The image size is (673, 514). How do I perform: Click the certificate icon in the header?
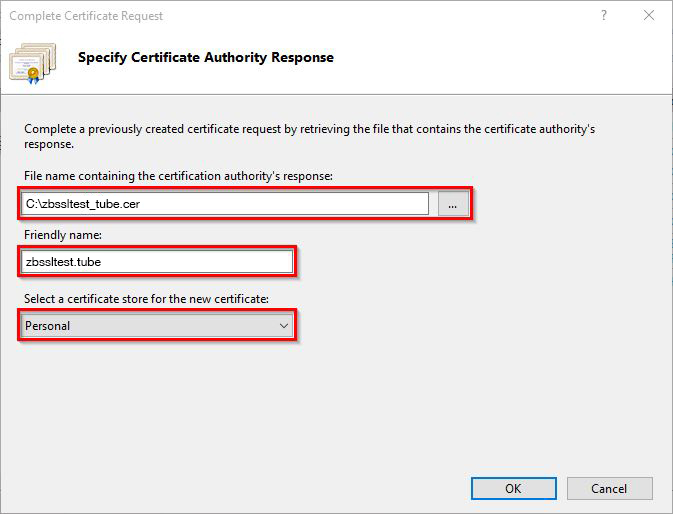(34, 62)
